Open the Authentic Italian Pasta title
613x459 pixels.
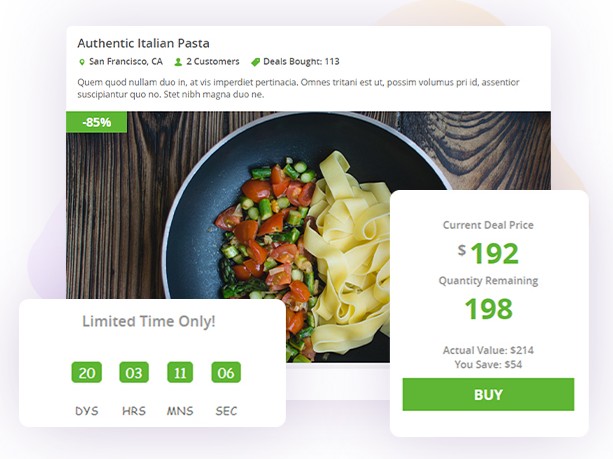coord(143,43)
